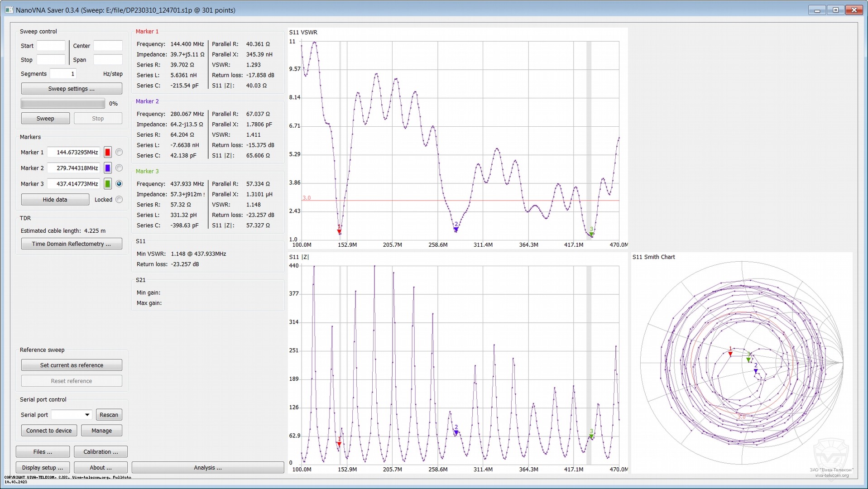
Task: Click marker 1 triangle on S11 |Z| chart
Action: (339, 444)
